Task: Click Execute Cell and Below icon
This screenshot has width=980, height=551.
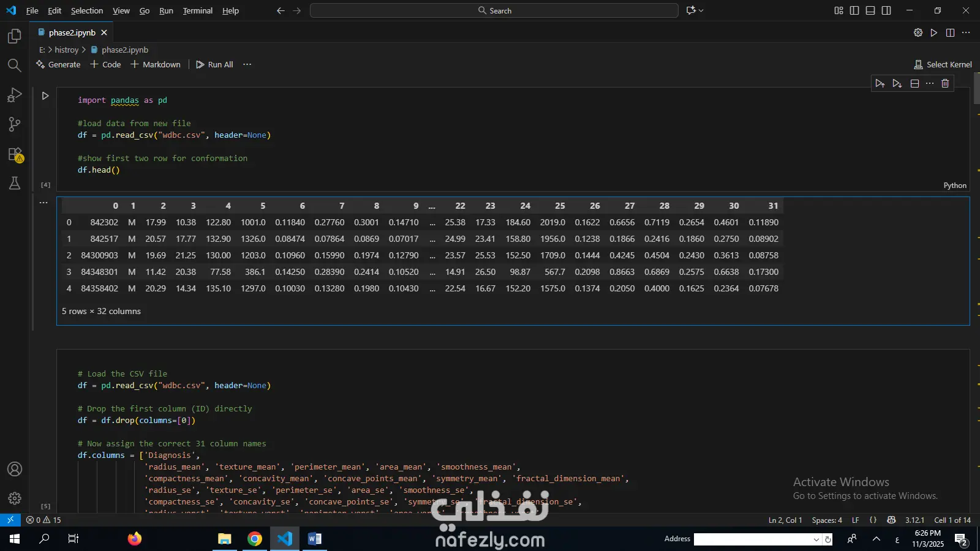Action: (x=897, y=83)
